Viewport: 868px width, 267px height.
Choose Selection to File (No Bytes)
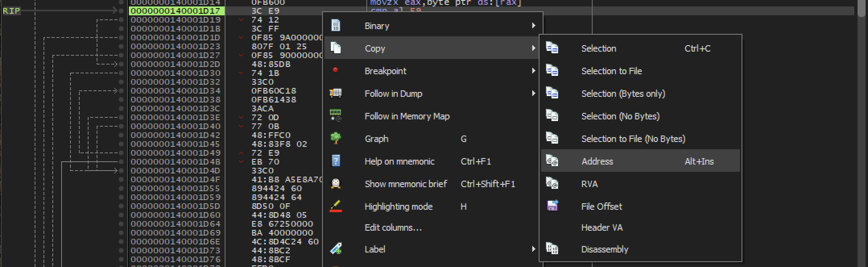(641, 138)
